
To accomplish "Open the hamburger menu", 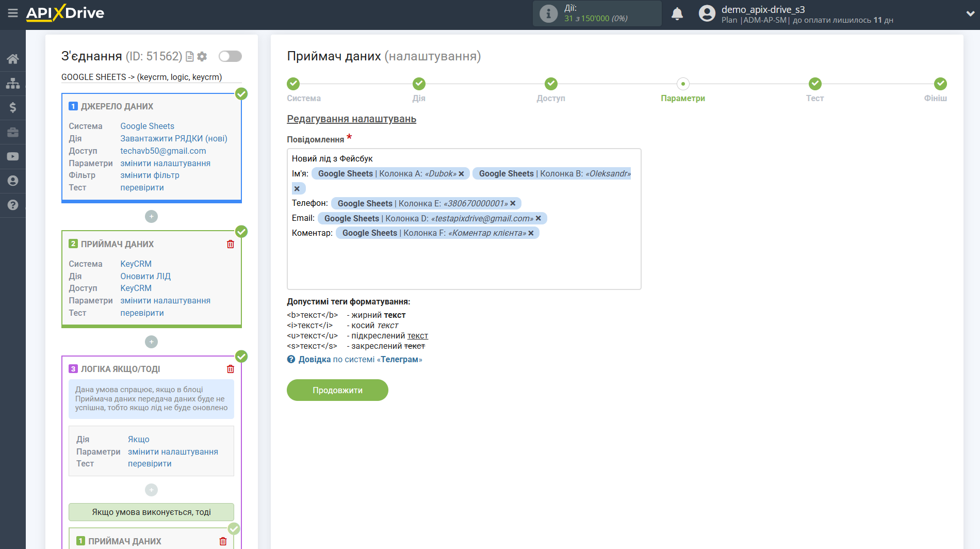I will pyautogui.click(x=13, y=13).
